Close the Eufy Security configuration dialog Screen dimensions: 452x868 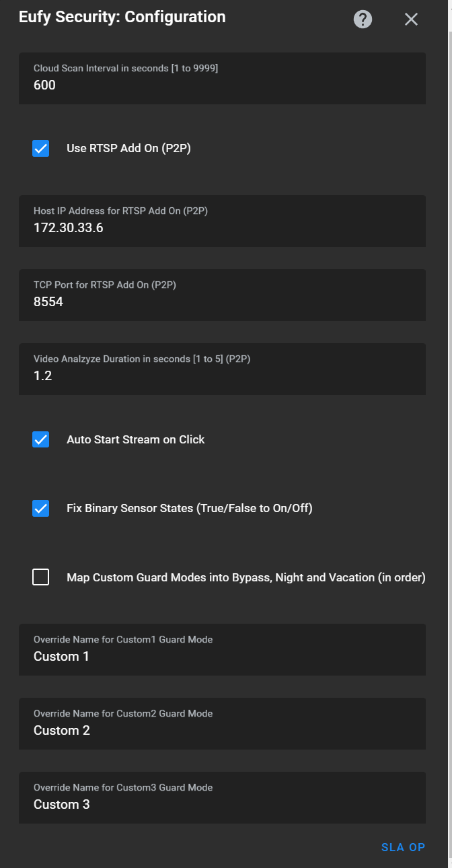pos(411,19)
